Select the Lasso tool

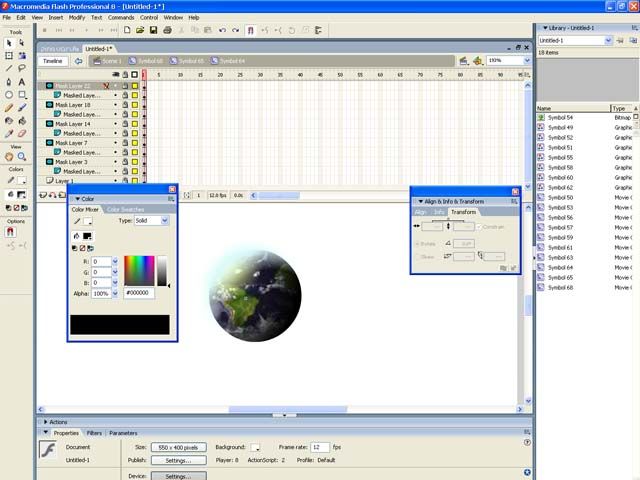(x=22, y=69)
